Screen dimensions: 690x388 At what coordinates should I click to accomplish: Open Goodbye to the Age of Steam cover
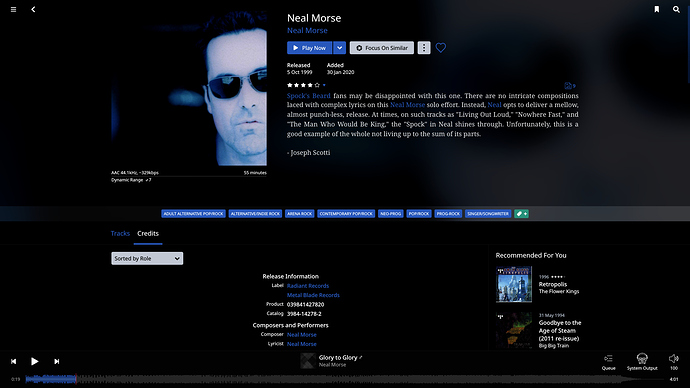click(514, 330)
